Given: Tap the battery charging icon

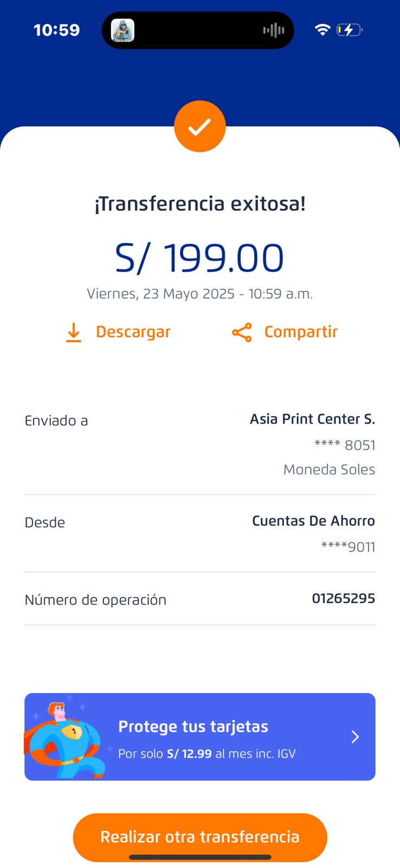Looking at the screenshot, I should pyautogui.click(x=349, y=30).
